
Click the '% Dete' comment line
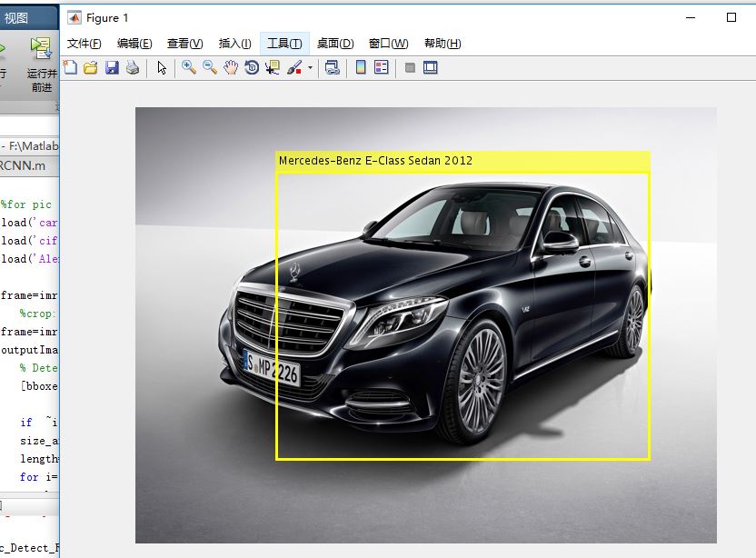point(38,368)
